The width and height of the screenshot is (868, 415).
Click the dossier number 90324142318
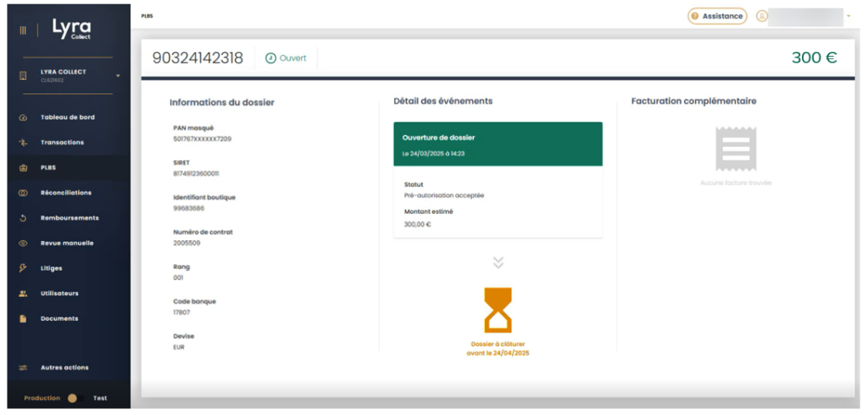[x=198, y=59]
